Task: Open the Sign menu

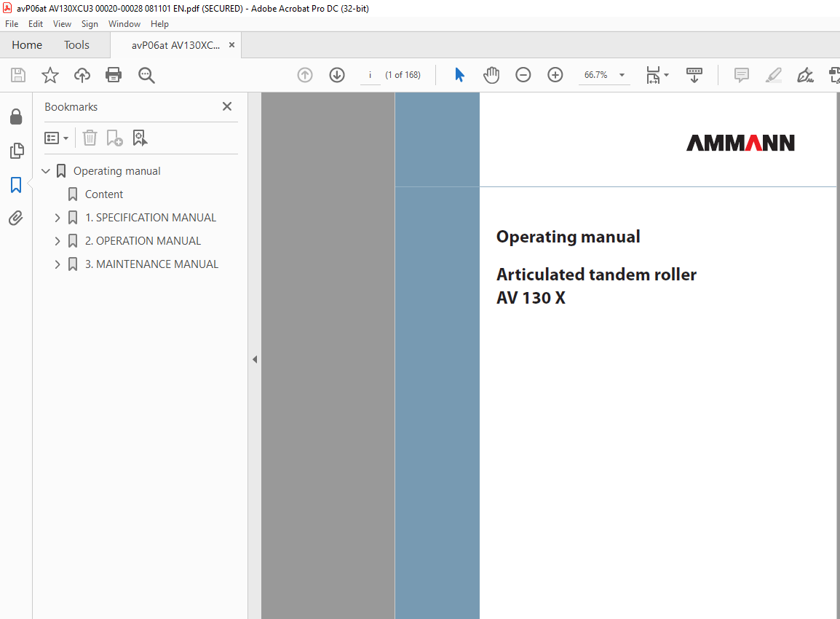Action: coord(90,24)
